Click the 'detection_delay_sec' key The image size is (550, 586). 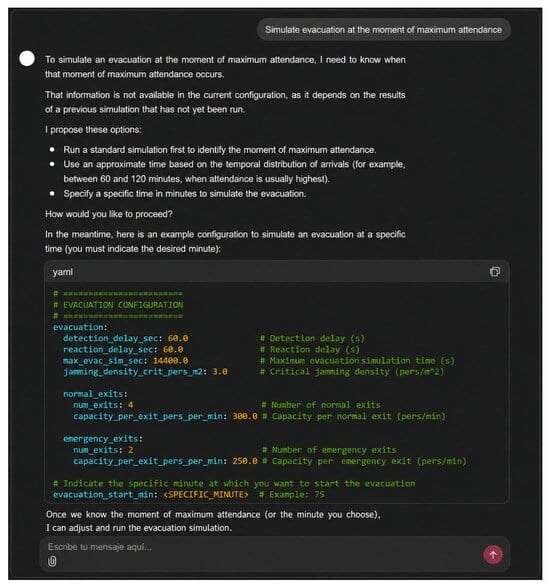coord(110,338)
